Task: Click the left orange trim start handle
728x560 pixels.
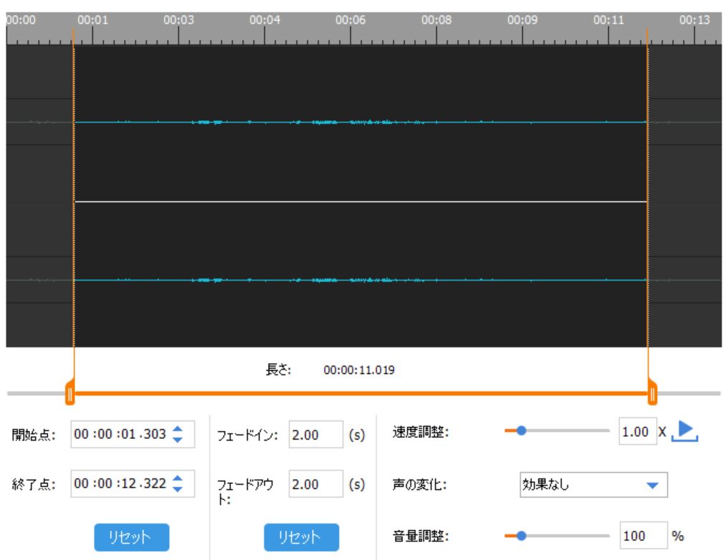Action: coord(70,393)
